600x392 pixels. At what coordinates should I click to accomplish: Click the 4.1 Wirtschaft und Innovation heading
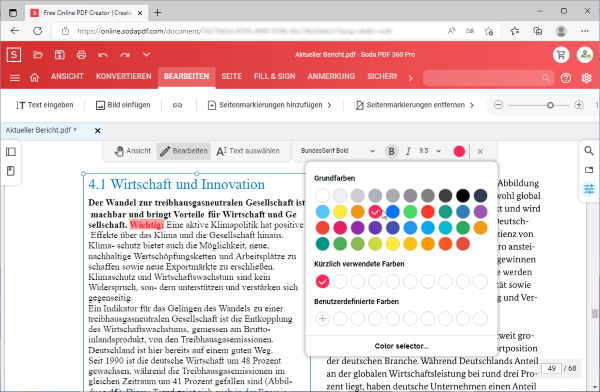click(x=176, y=184)
